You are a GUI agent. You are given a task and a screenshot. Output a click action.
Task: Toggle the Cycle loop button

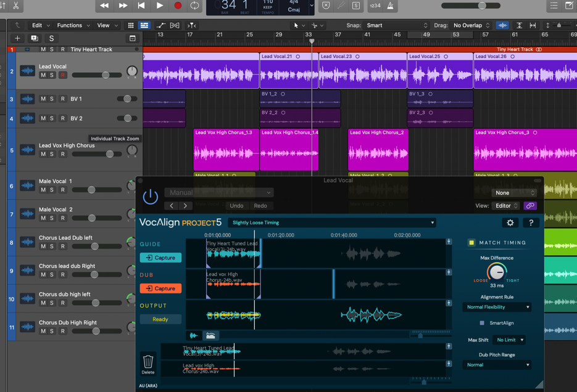195,6
